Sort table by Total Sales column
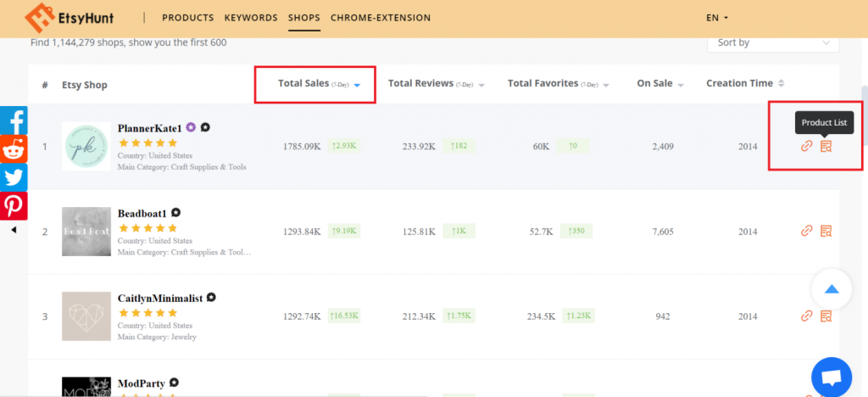The image size is (868, 397). [x=314, y=84]
